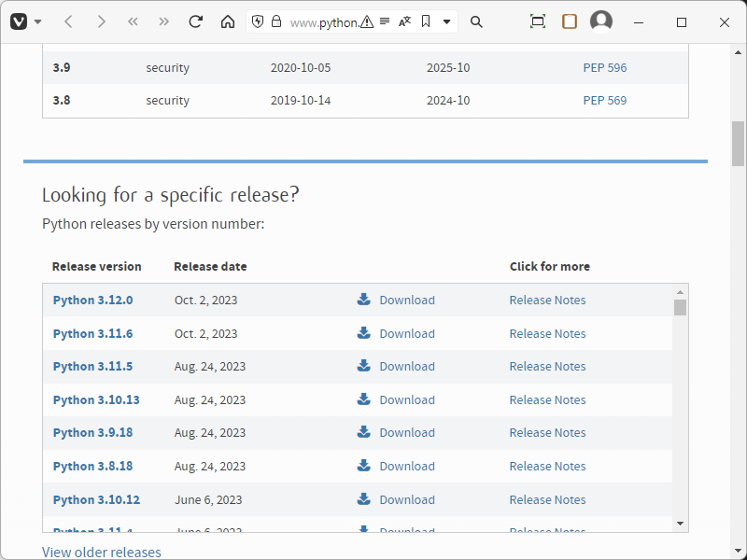Open Python 3.11.5 release page
Image resolution: width=747 pixels, height=560 pixels.
point(92,367)
